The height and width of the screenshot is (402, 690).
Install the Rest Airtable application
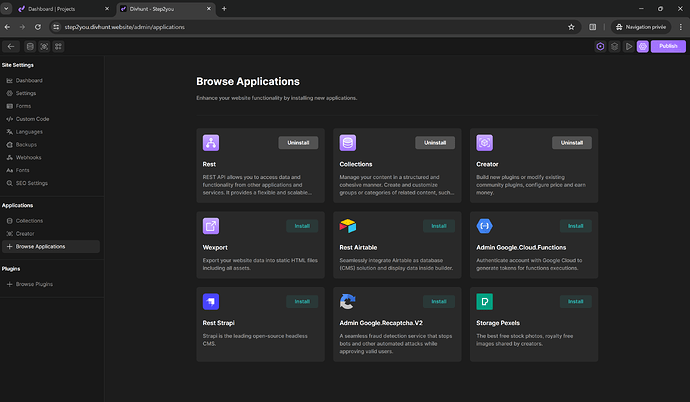439,226
